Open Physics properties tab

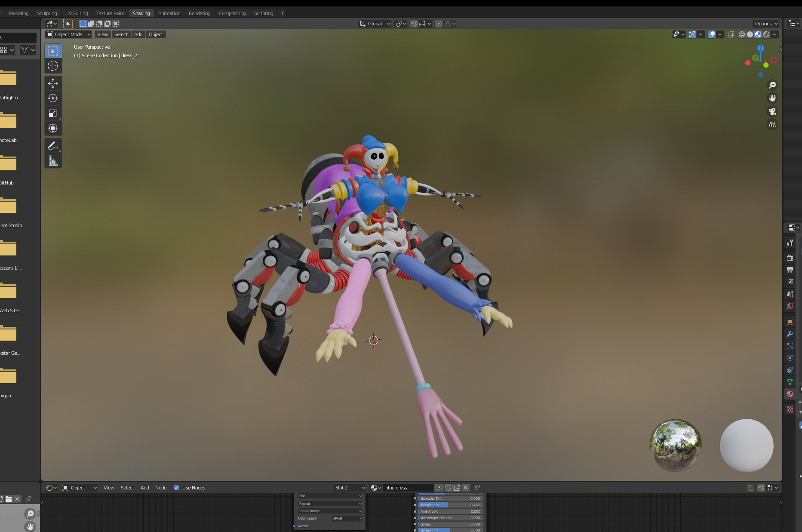tap(790, 358)
